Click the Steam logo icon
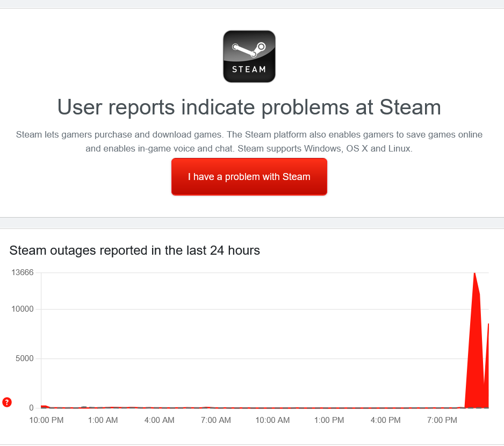 coord(249,56)
